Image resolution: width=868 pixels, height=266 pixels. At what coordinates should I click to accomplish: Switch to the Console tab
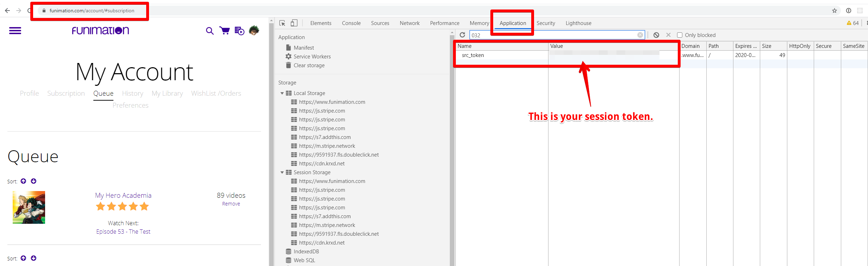(x=351, y=23)
